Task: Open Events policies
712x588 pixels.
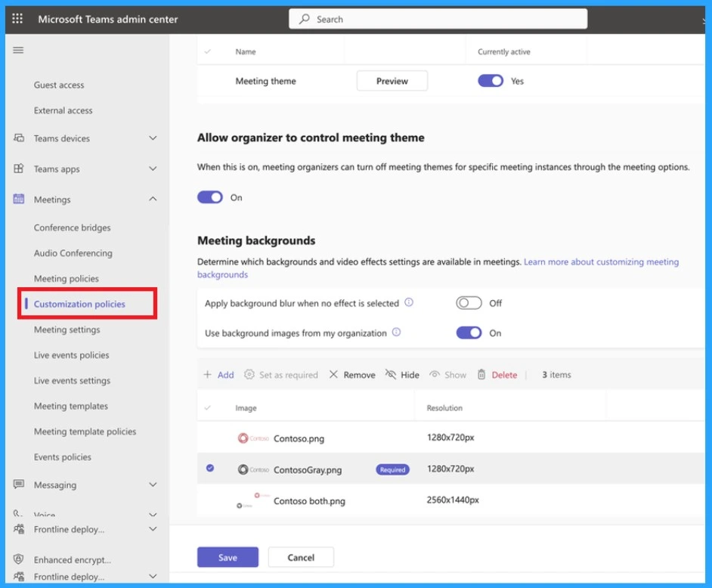Action: (x=62, y=456)
